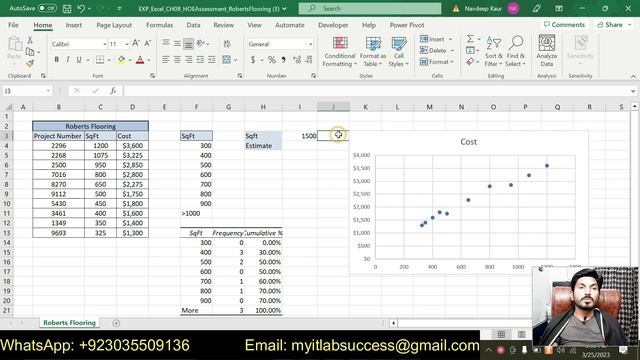The width and height of the screenshot is (640, 360).
Task: Open the font size dropdown
Action: tap(127, 44)
